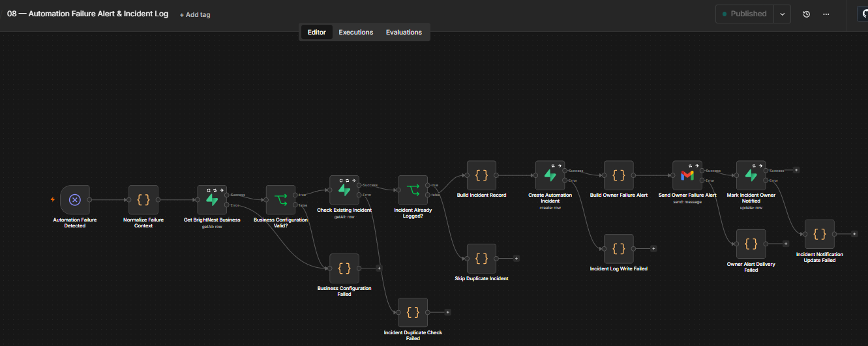
Task: Click the Send Owner Failure Alert Error connector
Action: (702, 180)
